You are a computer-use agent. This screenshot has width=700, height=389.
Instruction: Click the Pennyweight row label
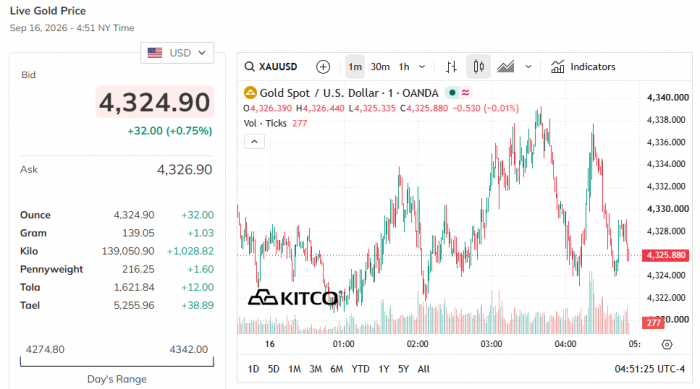point(51,269)
